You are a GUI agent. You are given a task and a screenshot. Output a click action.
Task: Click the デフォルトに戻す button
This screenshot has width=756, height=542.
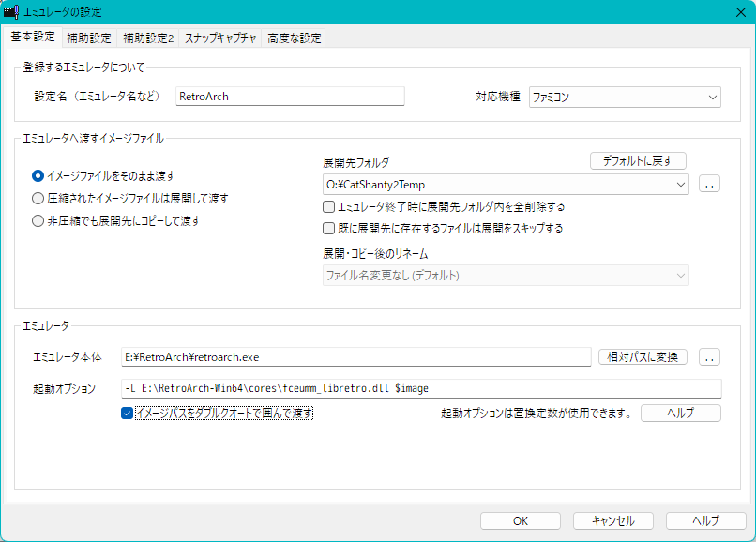pyautogui.click(x=638, y=161)
